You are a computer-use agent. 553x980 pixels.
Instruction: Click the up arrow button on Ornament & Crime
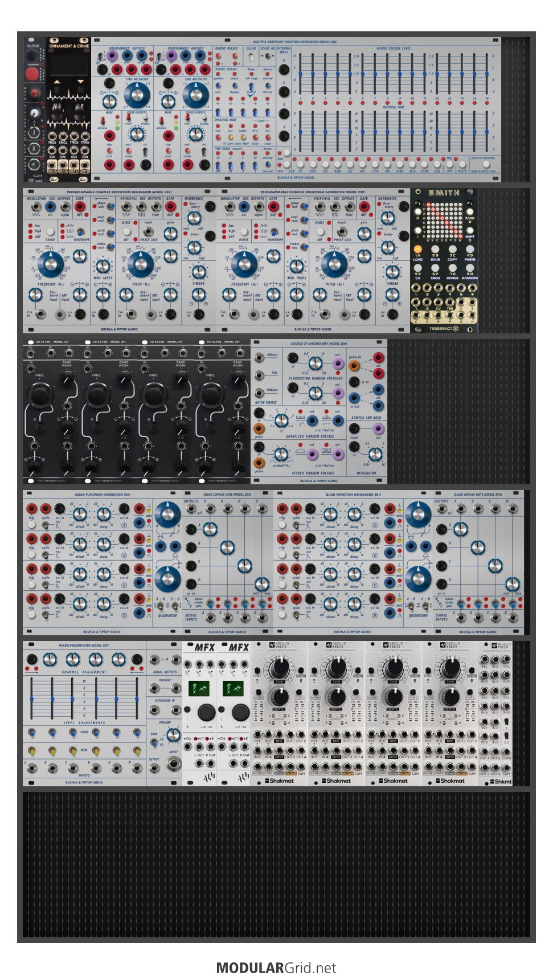pyautogui.click(x=57, y=81)
